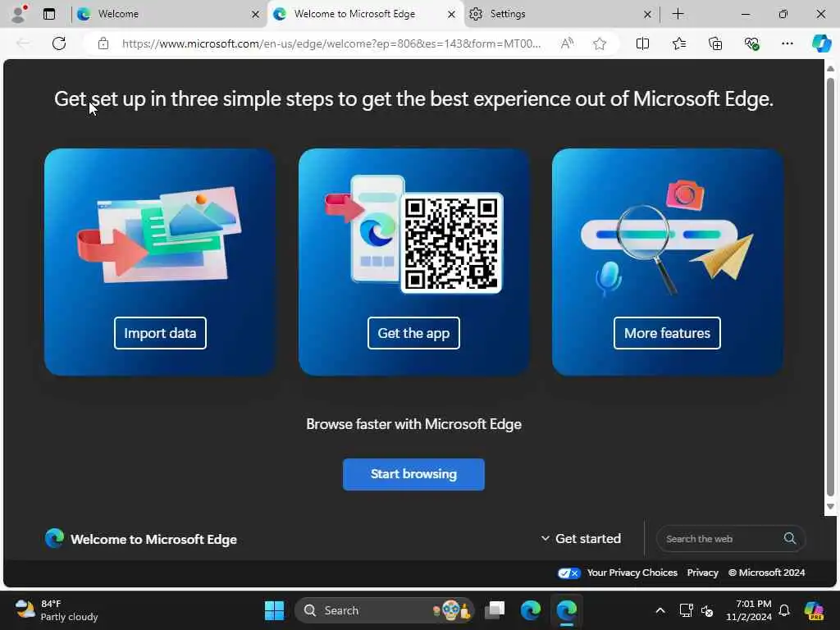Click the More features button
This screenshot has width=840, height=630.
[667, 333]
